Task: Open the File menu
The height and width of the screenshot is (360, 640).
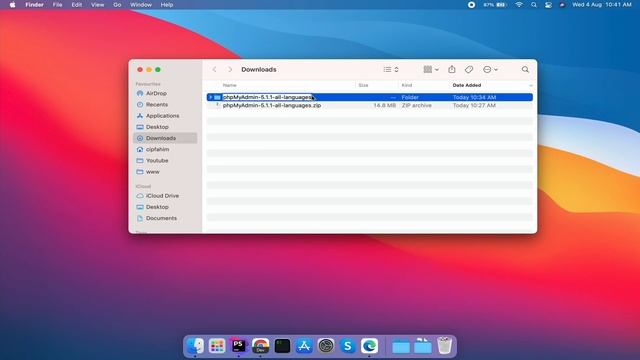Action: coord(58,5)
